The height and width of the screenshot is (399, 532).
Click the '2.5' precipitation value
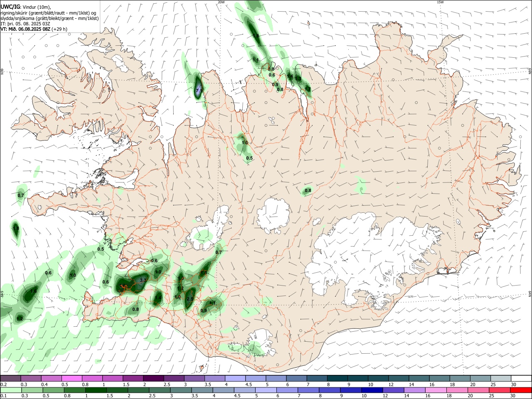pos(190,299)
